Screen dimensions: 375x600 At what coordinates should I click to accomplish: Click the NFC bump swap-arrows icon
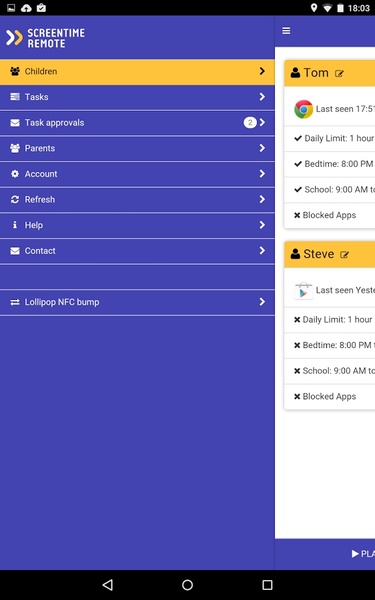tap(15, 302)
